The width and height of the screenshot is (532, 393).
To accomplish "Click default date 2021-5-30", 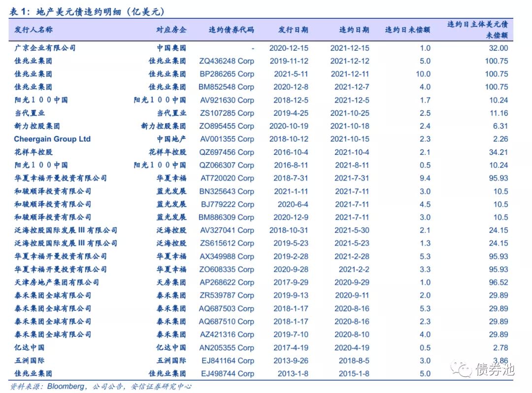I will click(352, 230).
